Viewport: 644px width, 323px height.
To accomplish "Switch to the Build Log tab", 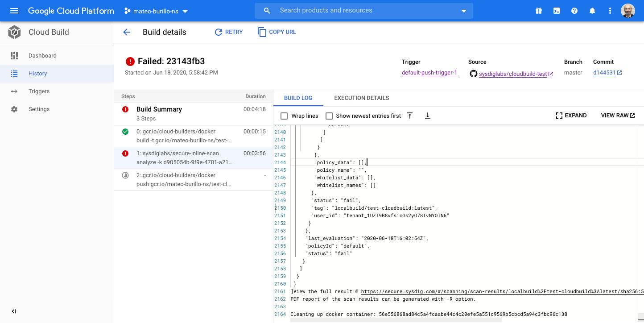I will [298, 98].
